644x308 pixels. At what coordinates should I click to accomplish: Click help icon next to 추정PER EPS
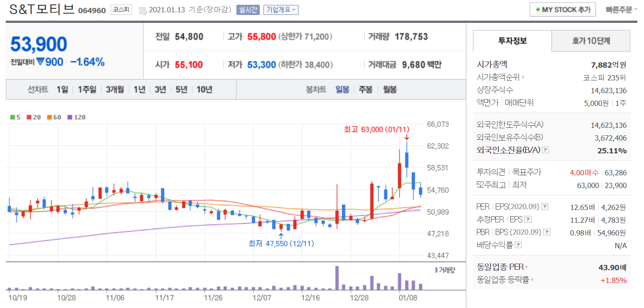click(x=528, y=219)
